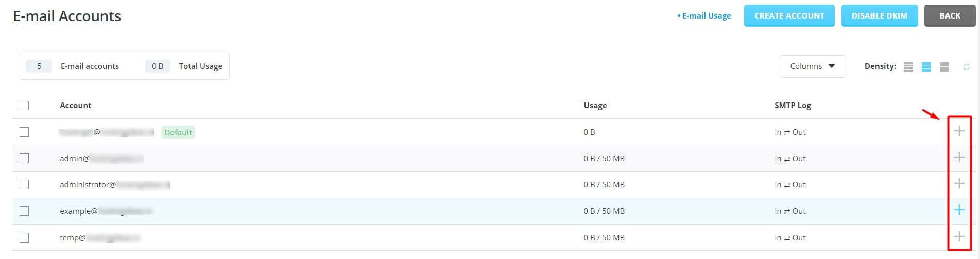Image resolution: width=980 pixels, height=259 pixels.
Task: Check the admin@ account checkbox
Action: click(x=24, y=159)
